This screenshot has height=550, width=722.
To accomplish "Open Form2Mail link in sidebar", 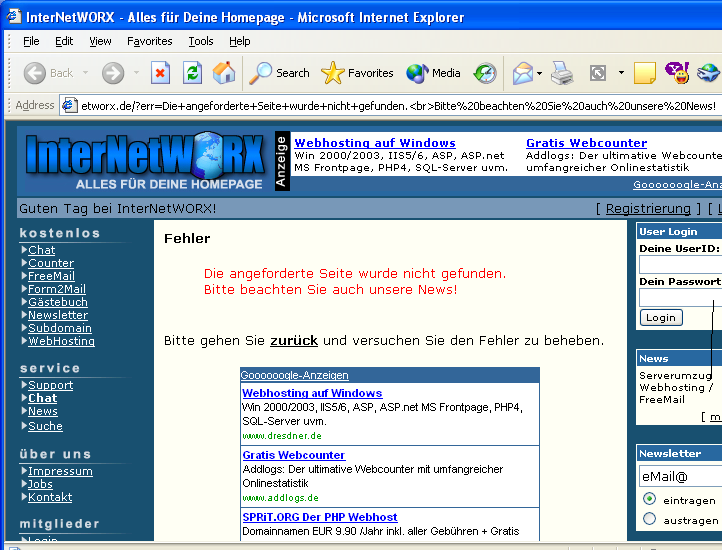I will (x=57, y=289).
